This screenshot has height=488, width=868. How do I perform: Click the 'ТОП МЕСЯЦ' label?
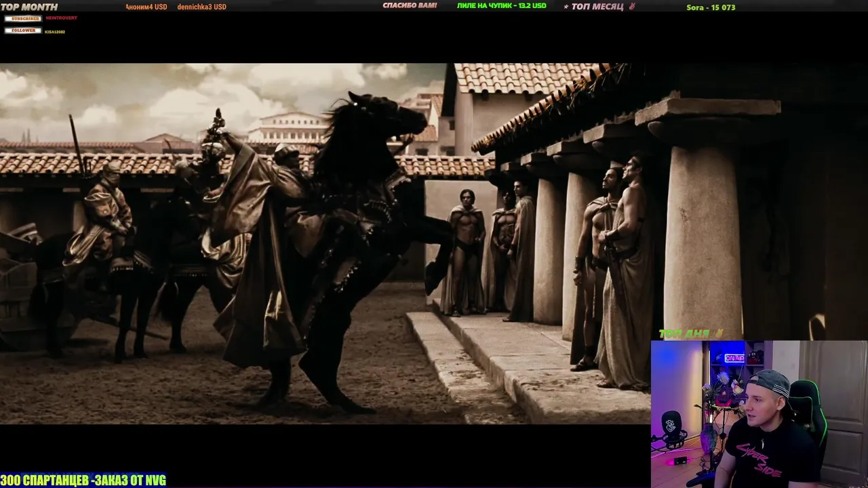(597, 7)
